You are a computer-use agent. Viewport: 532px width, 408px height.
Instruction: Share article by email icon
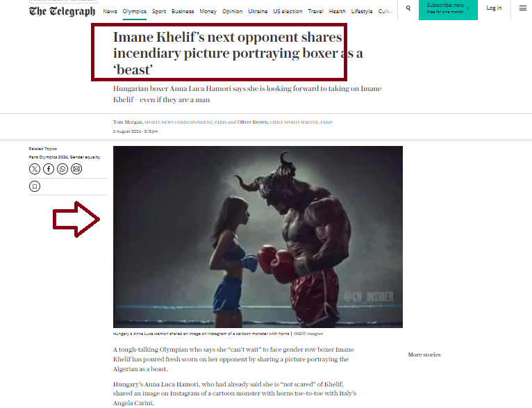coord(76,169)
